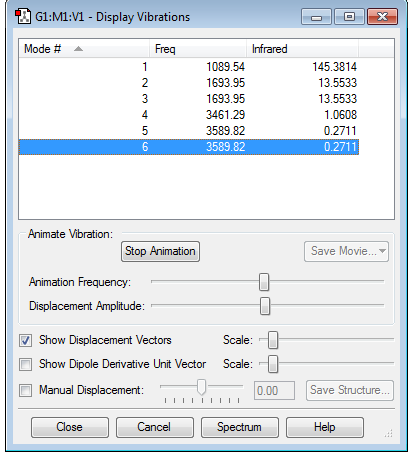Click the GaussView window icon in title bar
408x453 pixels.
click(x=23, y=17)
